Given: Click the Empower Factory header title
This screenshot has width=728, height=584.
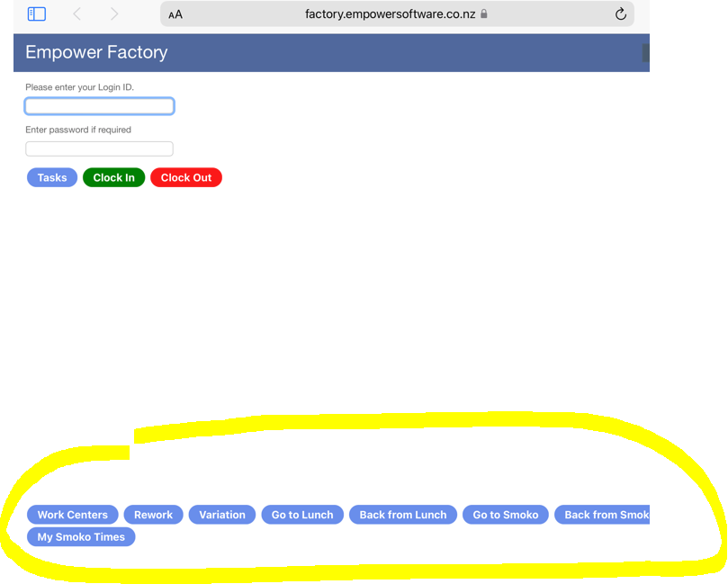Looking at the screenshot, I should (96, 52).
